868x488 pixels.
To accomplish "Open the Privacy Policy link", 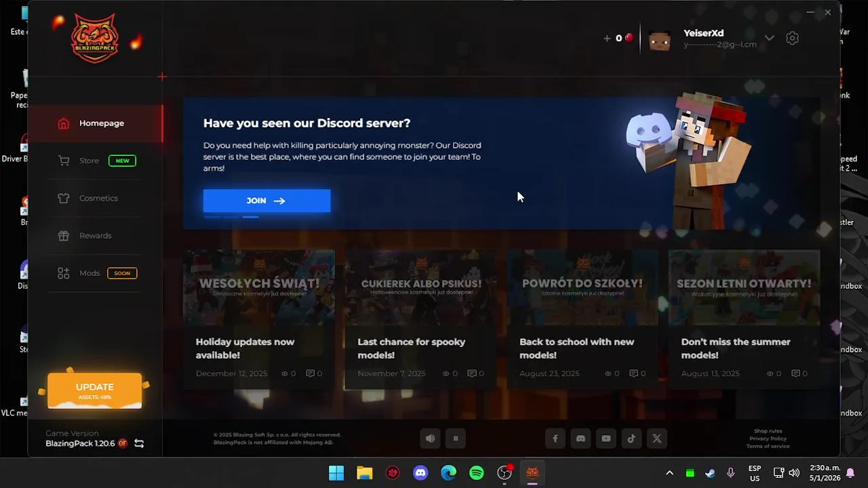I will coord(768,439).
